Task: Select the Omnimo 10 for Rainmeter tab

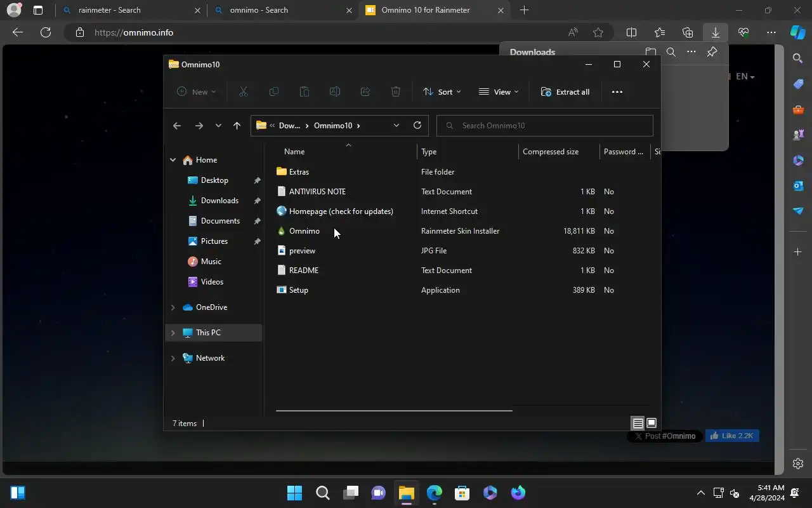Action: (435, 10)
